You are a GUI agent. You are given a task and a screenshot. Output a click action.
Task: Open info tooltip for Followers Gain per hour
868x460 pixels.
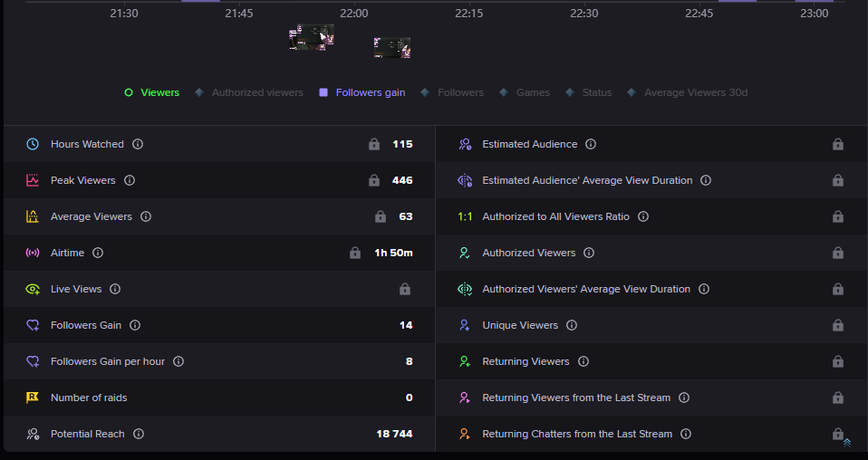click(178, 361)
